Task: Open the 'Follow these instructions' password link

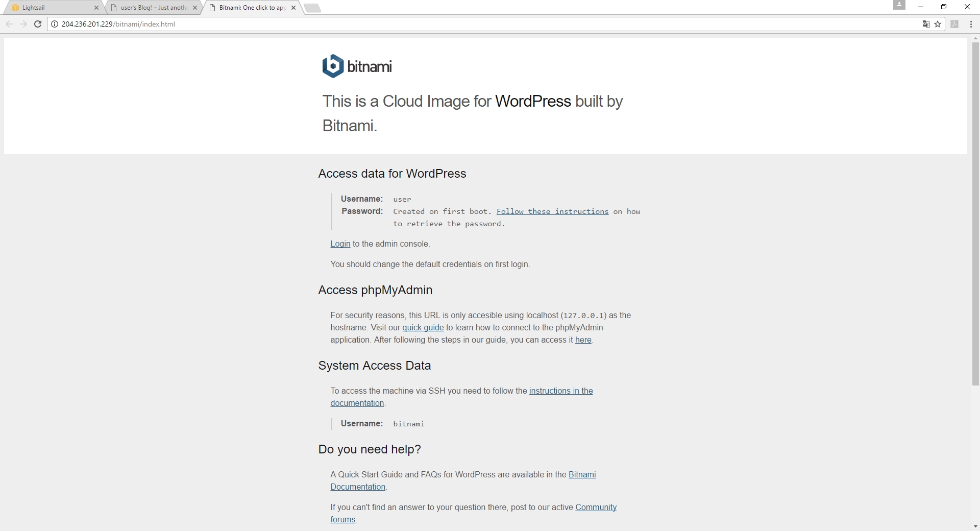Action: pos(552,211)
